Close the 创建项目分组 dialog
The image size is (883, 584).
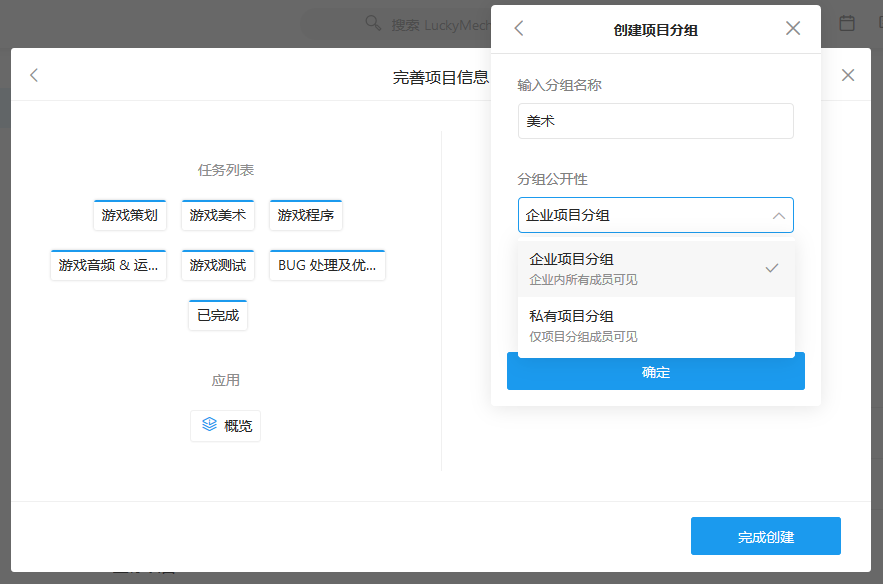(x=792, y=28)
